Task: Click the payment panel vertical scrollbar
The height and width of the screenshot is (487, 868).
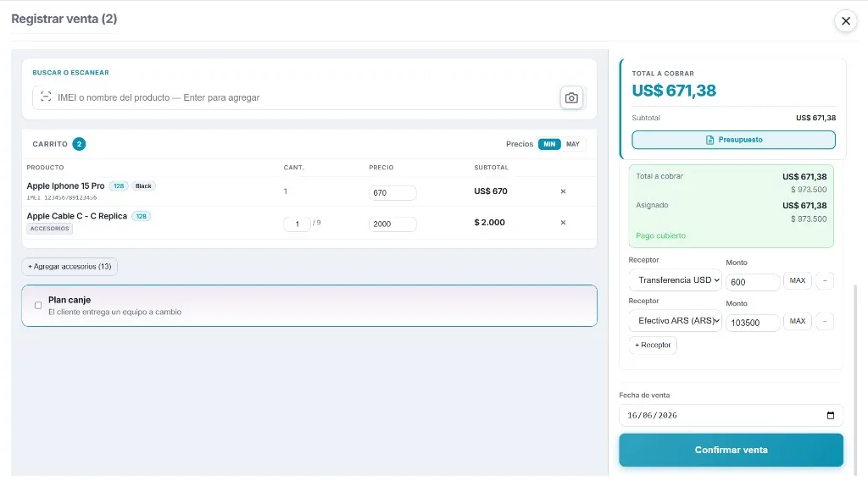Action: (856, 379)
